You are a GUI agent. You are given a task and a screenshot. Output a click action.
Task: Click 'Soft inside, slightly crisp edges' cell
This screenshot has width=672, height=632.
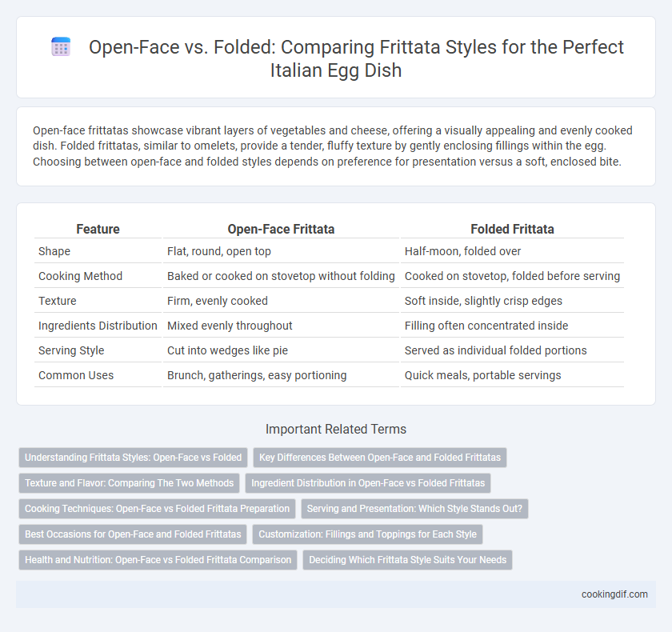click(512, 301)
